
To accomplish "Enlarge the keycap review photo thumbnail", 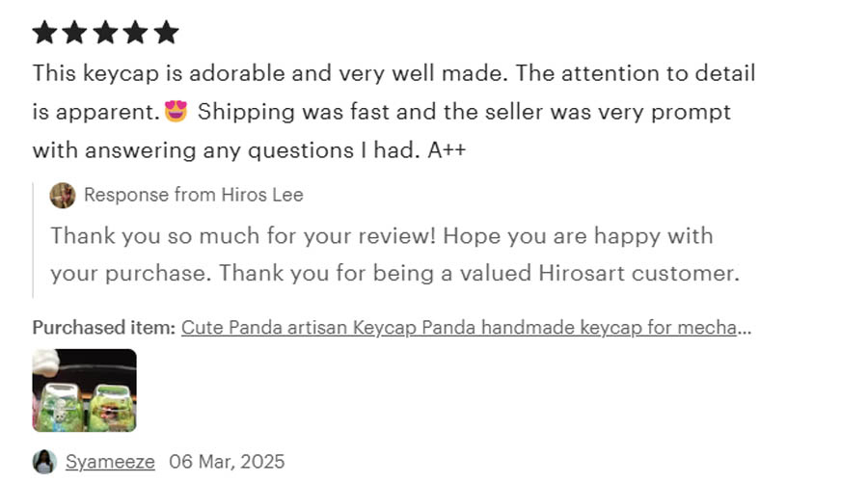I will (x=84, y=390).
